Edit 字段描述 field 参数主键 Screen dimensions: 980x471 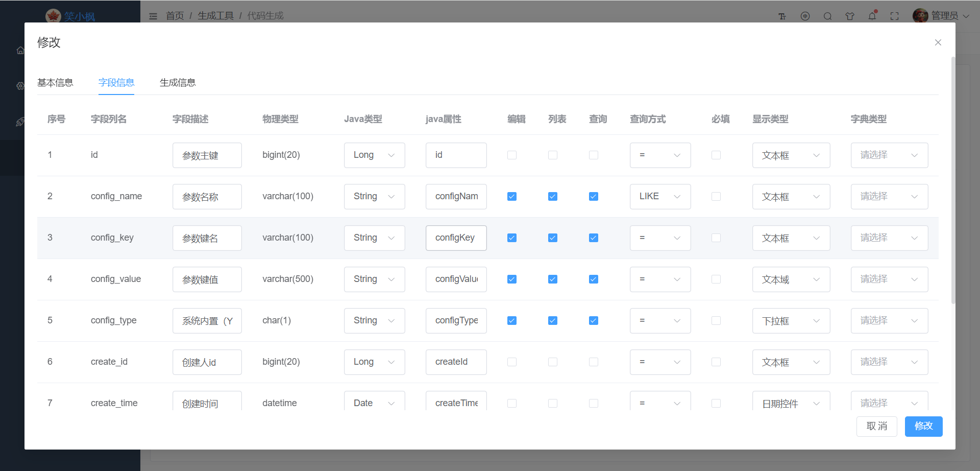tap(207, 155)
